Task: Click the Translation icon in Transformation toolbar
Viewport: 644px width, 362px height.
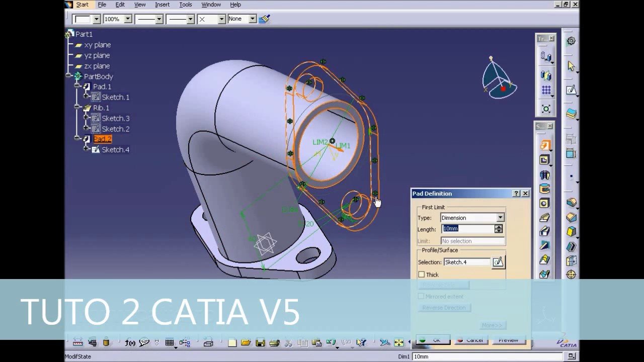Action: [546, 57]
